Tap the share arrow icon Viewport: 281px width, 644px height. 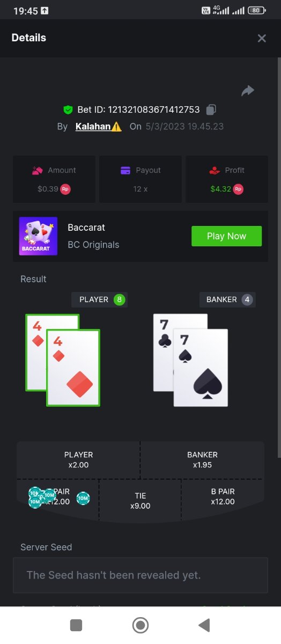pyautogui.click(x=247, y=91)
